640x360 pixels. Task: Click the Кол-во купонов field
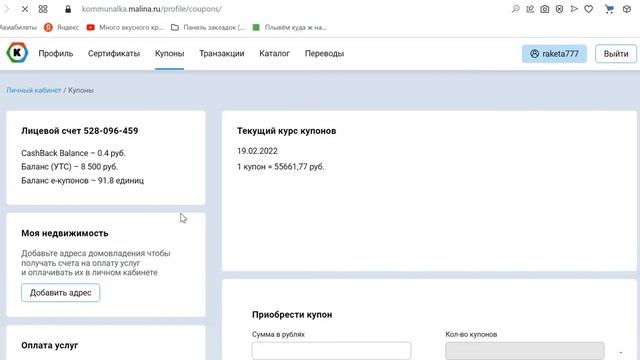524,351
